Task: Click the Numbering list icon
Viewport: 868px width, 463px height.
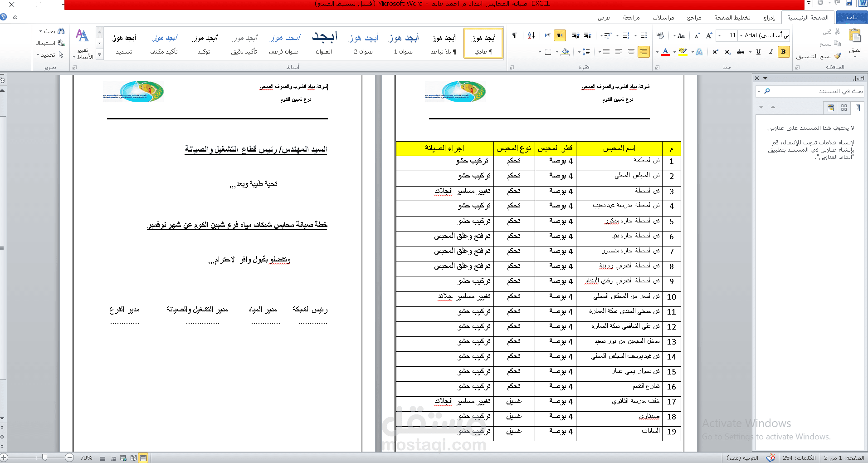Action: (x=626, y=35)
